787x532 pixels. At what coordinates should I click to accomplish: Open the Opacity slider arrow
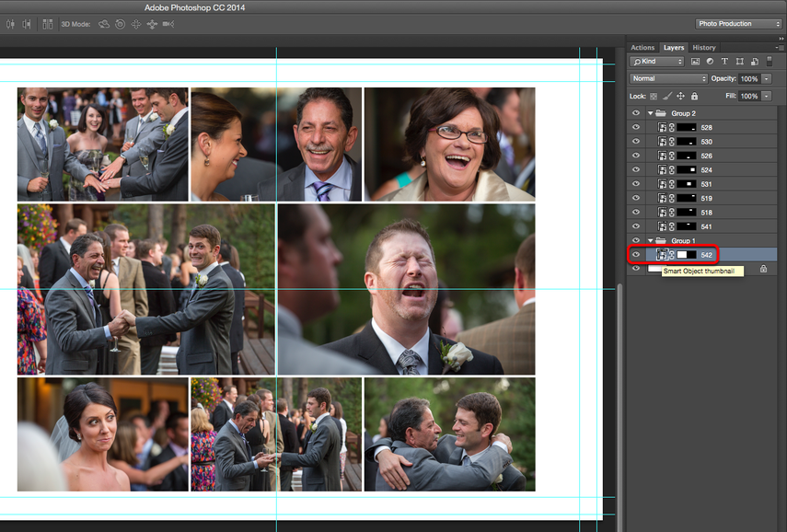pyautogui.click(x=767, y=79)
